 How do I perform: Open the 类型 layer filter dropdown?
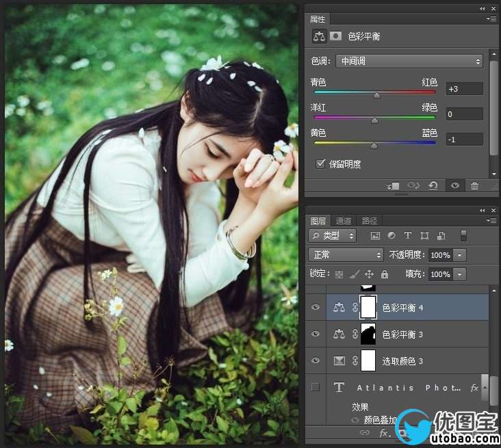[333, 236]
